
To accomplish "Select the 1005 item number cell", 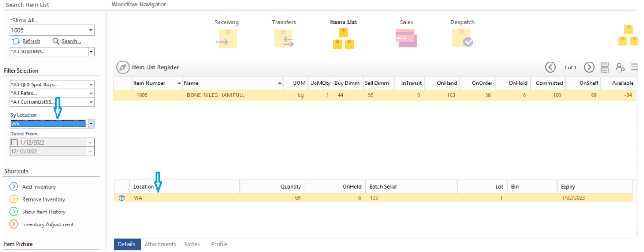I will point(143,95).
